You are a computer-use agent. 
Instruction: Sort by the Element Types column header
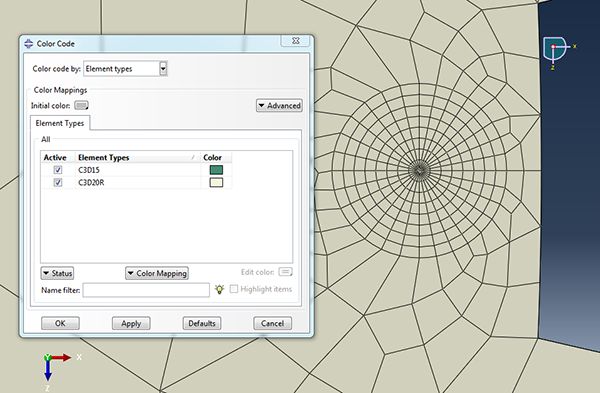[138, 158]
